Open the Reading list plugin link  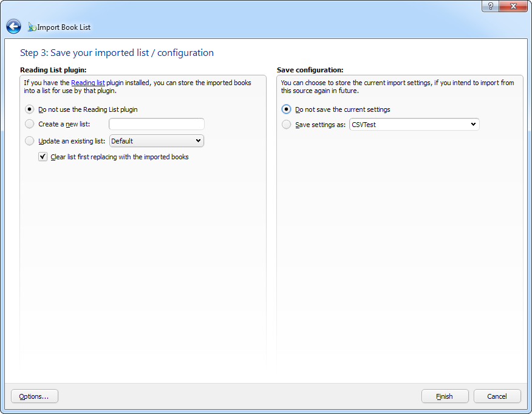point(88,83)
